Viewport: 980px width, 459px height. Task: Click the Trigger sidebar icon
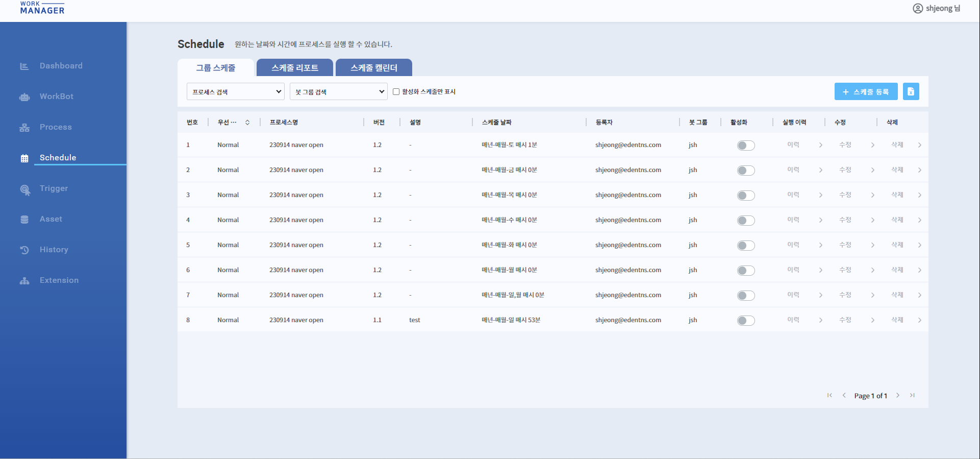pyautogui.click(x=25, y=190)
